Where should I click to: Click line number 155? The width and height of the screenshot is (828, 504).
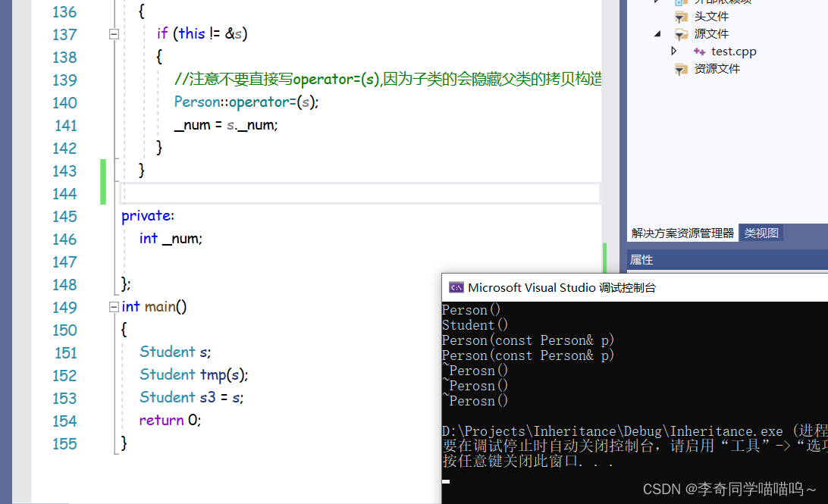tap(64, 444)
